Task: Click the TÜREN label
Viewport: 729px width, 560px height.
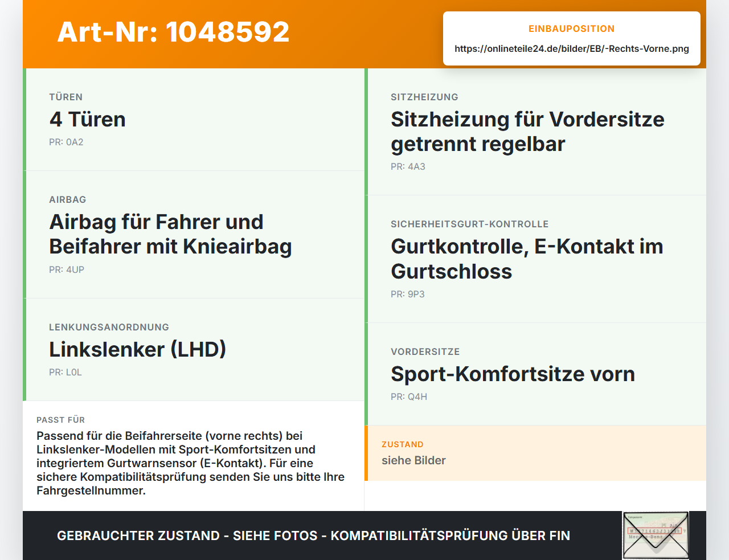Action: pyautogui.click(x=66, y=97)
